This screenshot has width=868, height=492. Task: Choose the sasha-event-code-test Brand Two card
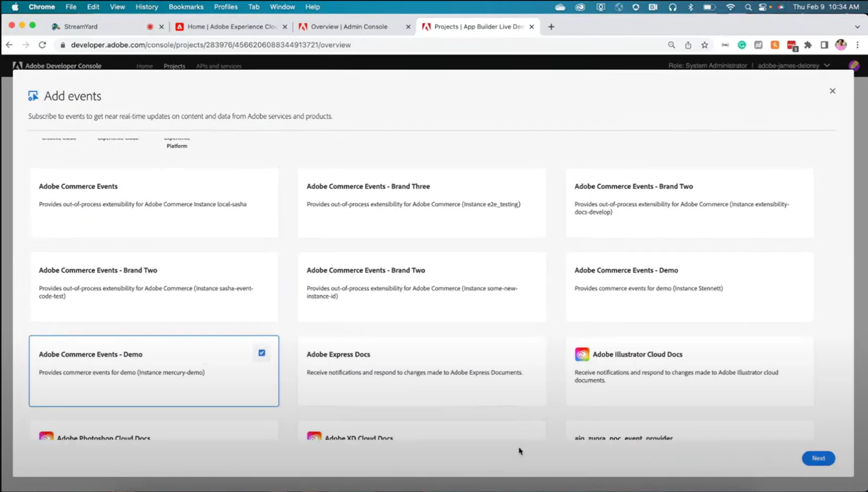(x=154, y=287)
